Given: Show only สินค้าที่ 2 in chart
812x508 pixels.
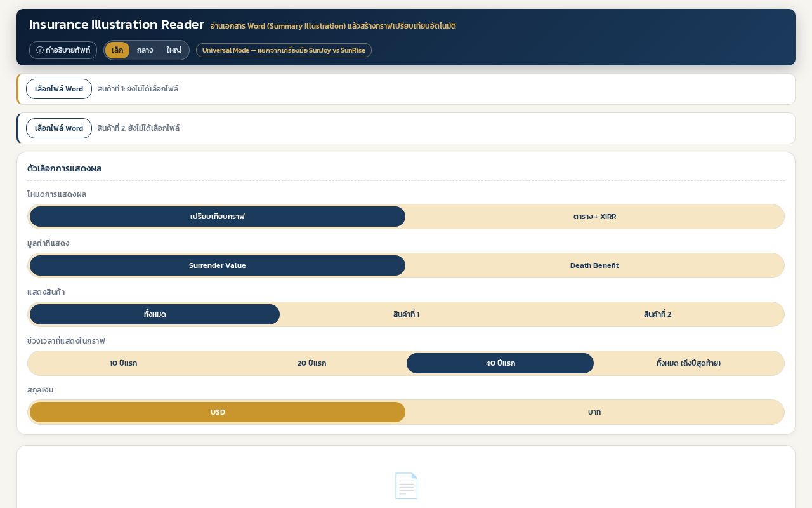Looking at the screenshot, I should point(657,314).
